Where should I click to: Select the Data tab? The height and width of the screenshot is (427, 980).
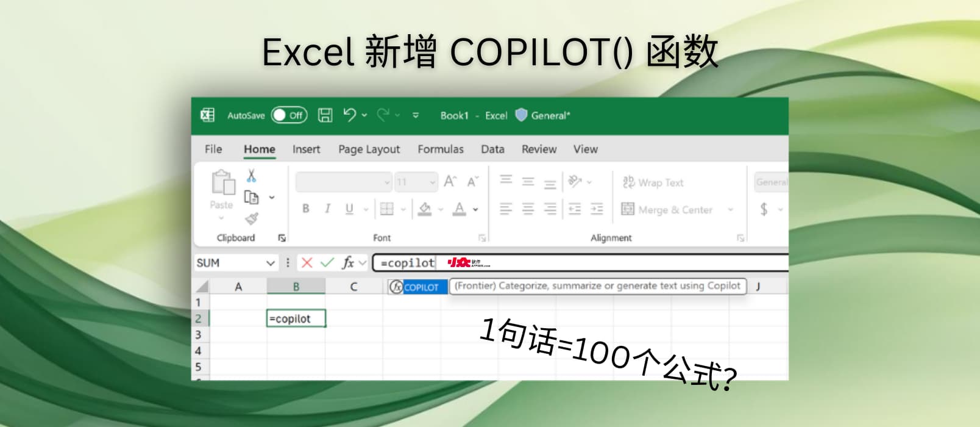pos(492,149)
